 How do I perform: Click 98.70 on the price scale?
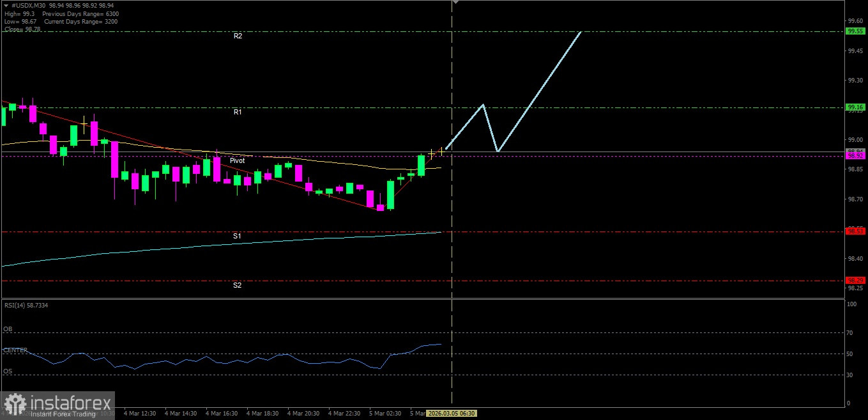855,199
